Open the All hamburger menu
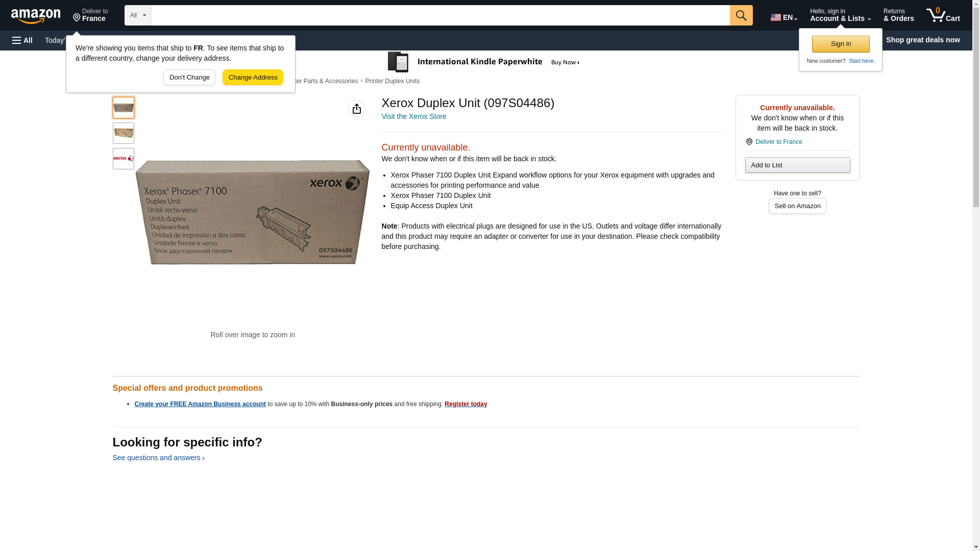The height and width of the screenshot is (551, 980). pyautogui.click(x=22, y=40)
